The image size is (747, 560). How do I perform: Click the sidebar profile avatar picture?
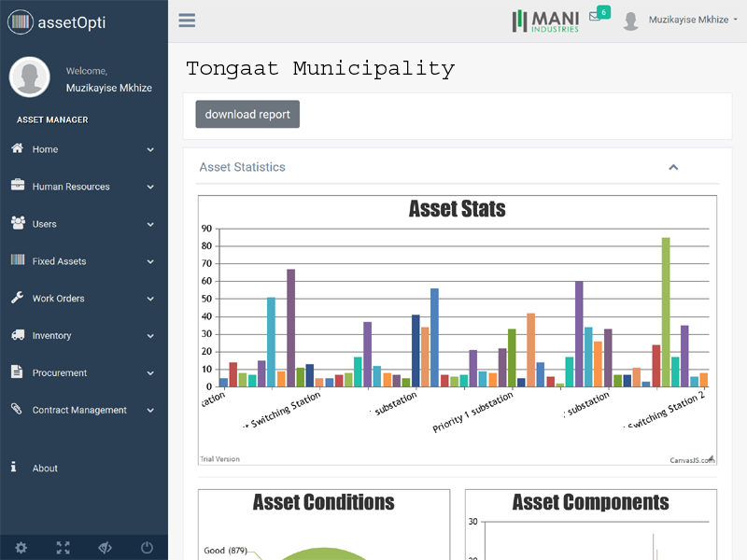click(30, 77)
